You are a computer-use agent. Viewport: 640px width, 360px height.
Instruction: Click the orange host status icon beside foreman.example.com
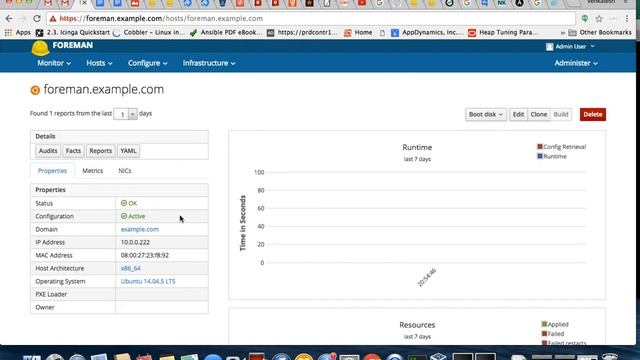pos(35,90)
